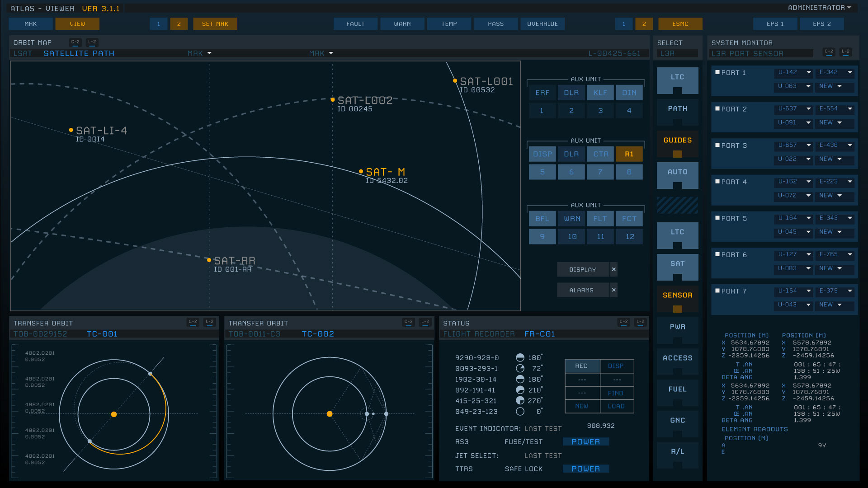Toggle the PORT 7 checkbox

(x=717, y=291)
